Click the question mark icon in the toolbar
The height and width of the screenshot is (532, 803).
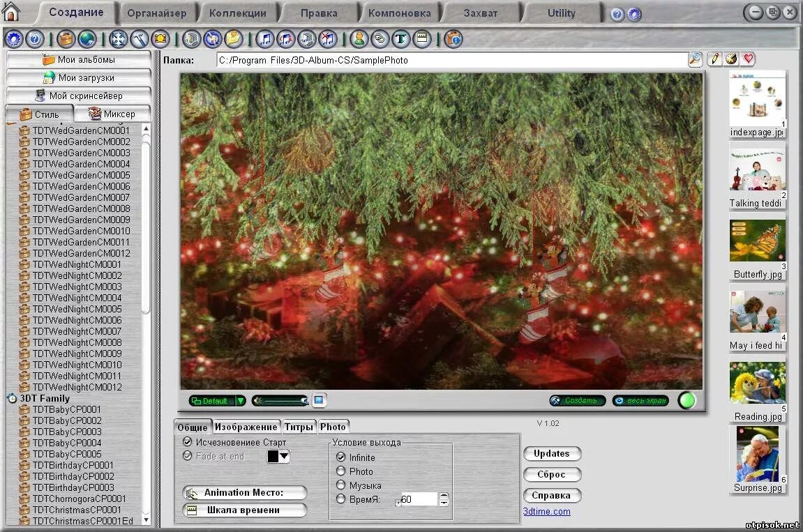click(x=34, y=39)
